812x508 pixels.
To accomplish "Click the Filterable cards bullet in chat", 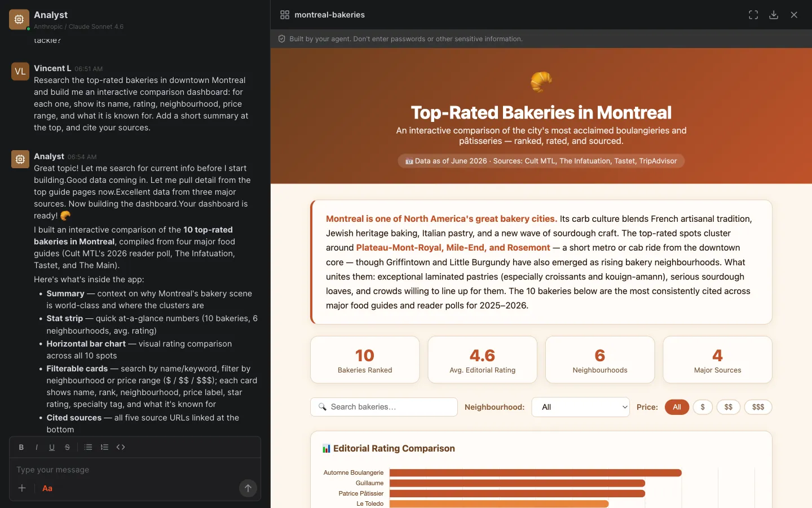I will 152,387.
